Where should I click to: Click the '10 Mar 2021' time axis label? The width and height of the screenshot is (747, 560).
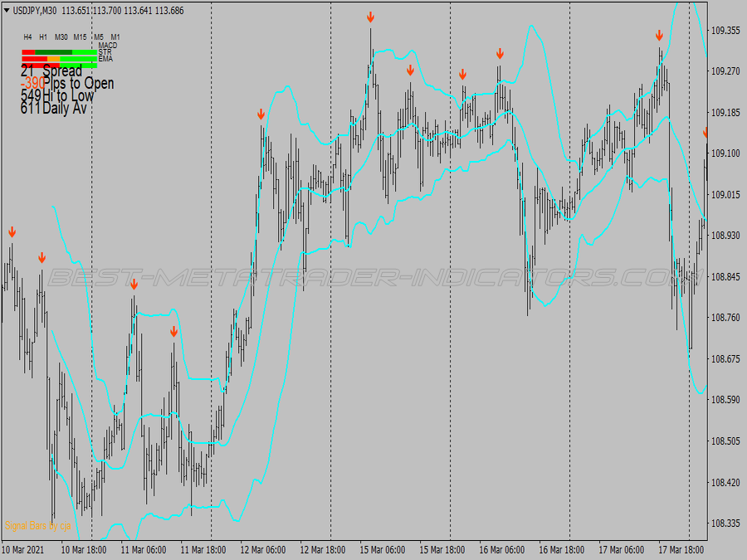(23, 550)
